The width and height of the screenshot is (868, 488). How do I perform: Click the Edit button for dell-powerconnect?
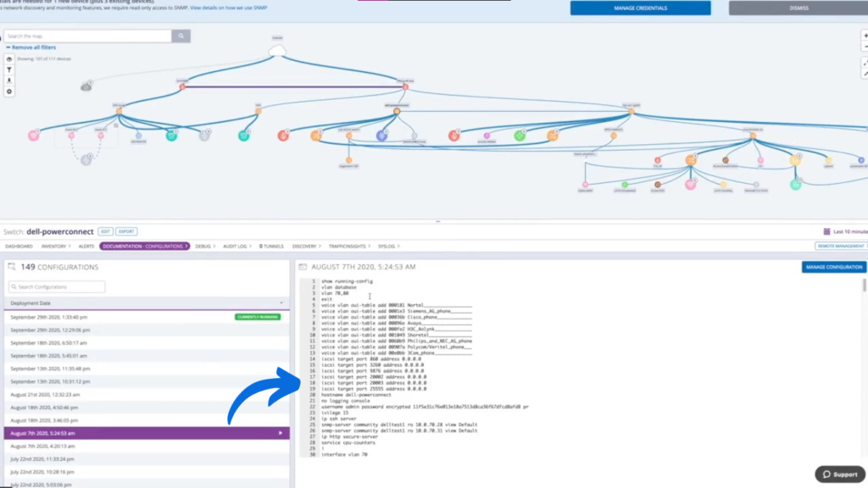point(105,231)
